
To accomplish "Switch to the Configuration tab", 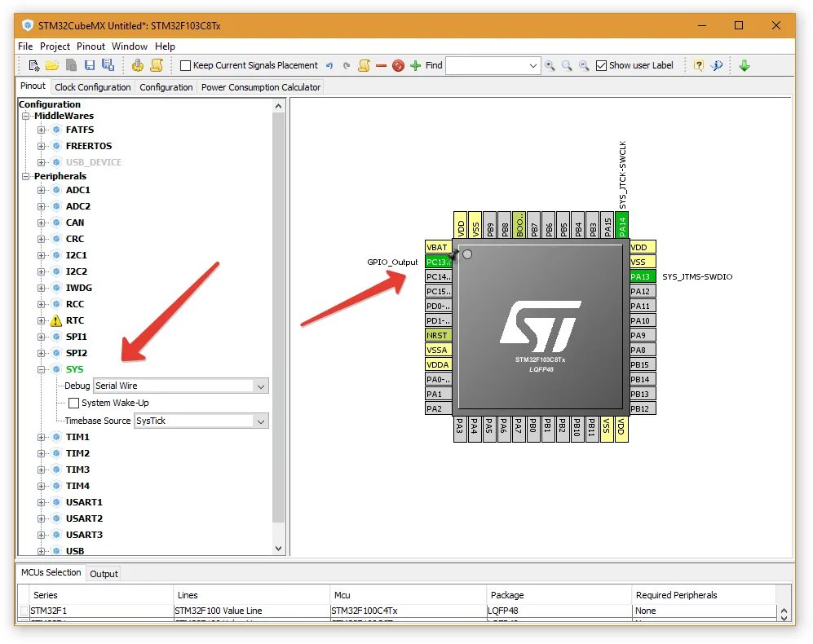I will tap(166, 87).
